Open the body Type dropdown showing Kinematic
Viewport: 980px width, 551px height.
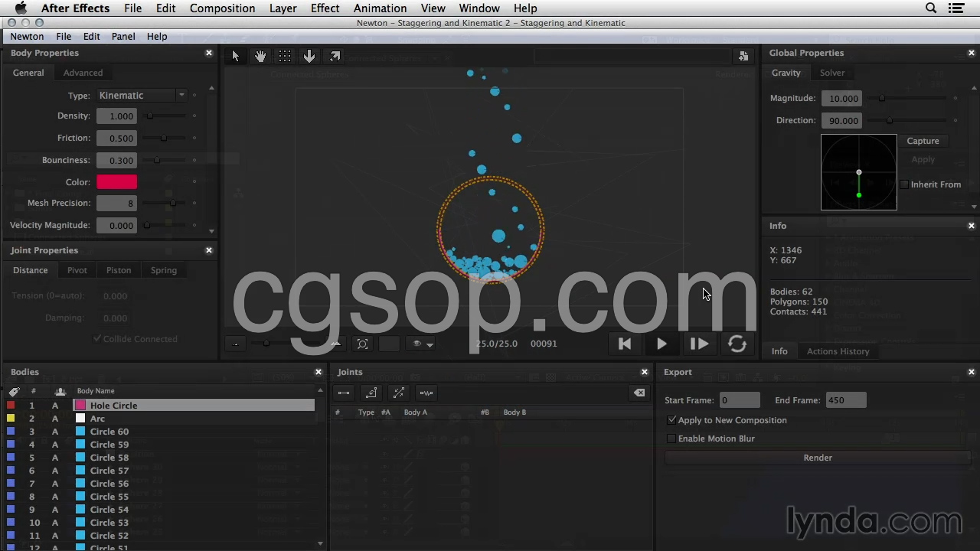click(142, 96)
